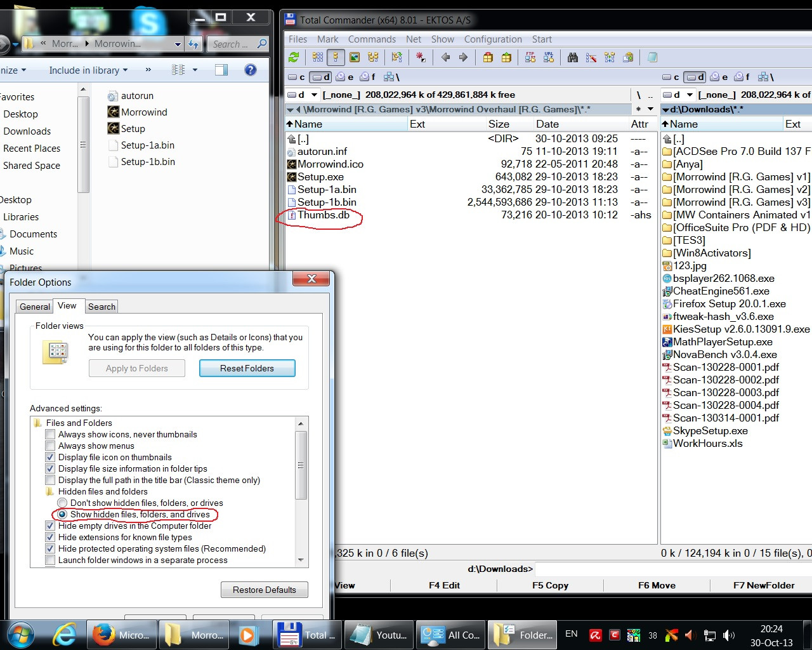
Task: Uncheck Display file size information in folder tips
Action: [x=50, y=469]
